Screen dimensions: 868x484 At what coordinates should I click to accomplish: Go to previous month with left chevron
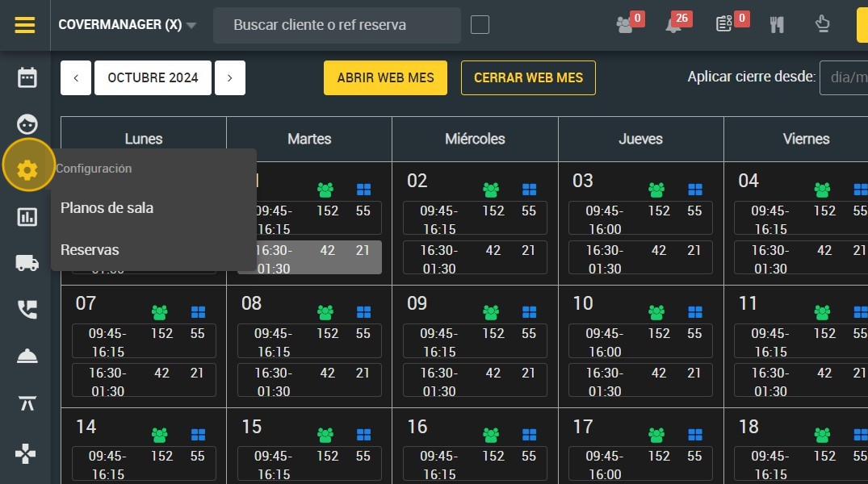click(x=76, y=78)
